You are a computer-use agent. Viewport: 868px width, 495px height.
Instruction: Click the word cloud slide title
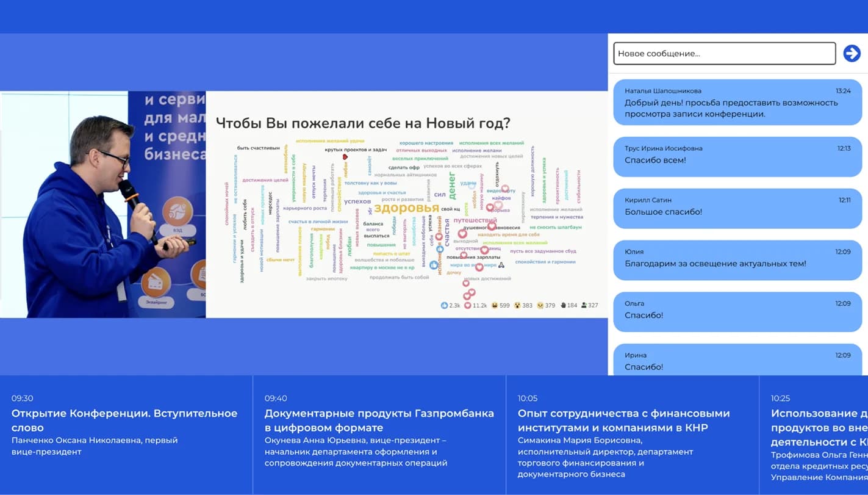coord(363,123)
